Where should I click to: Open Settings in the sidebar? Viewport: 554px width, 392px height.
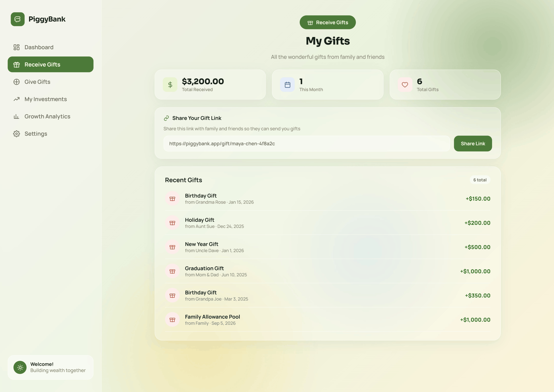50,134
